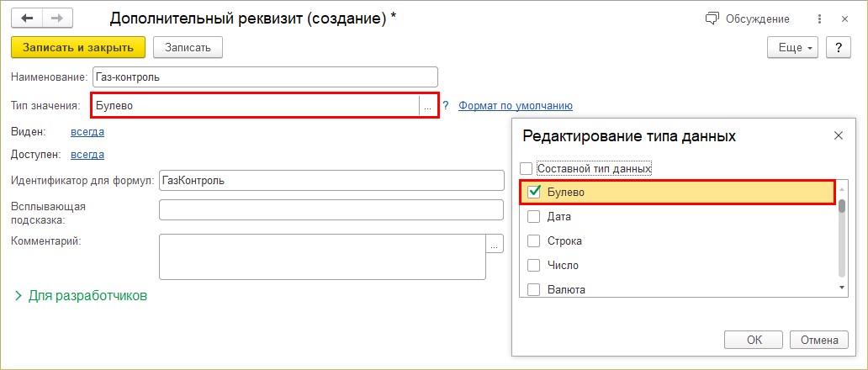Click the всегда link next to Виден
868x370 pixels.
pos(87,131)
